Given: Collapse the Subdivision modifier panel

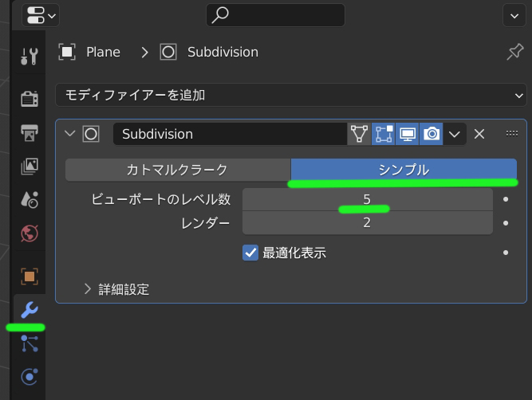Looking at the screenshot, I should [x=69, y=134].
